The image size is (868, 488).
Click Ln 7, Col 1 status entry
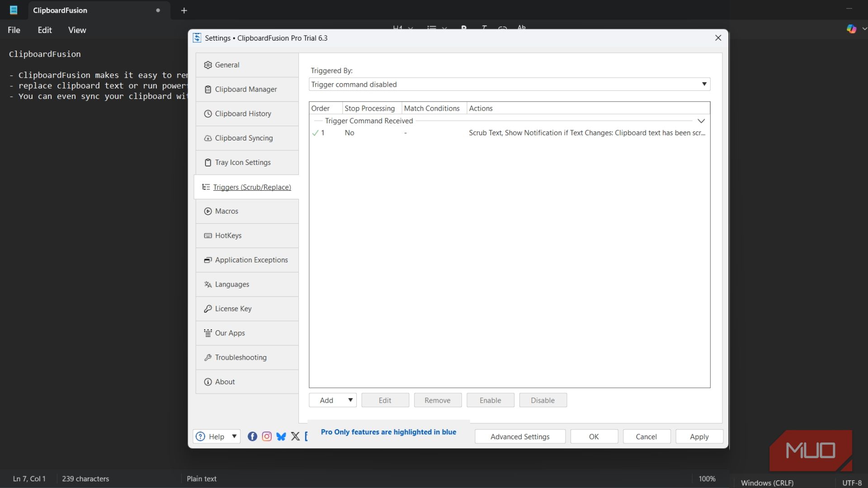pyautogui.click(x=29, y=479)
